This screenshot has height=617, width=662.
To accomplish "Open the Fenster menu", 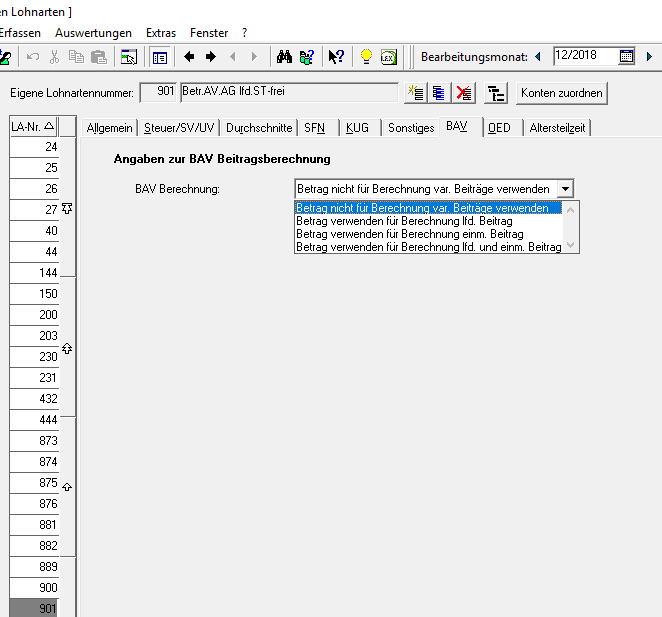I will [x=209, y=33].
